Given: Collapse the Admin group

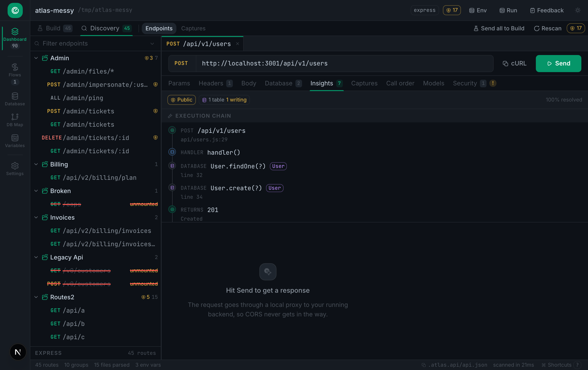Looking at the screenshot, I should tap(36, 58).
